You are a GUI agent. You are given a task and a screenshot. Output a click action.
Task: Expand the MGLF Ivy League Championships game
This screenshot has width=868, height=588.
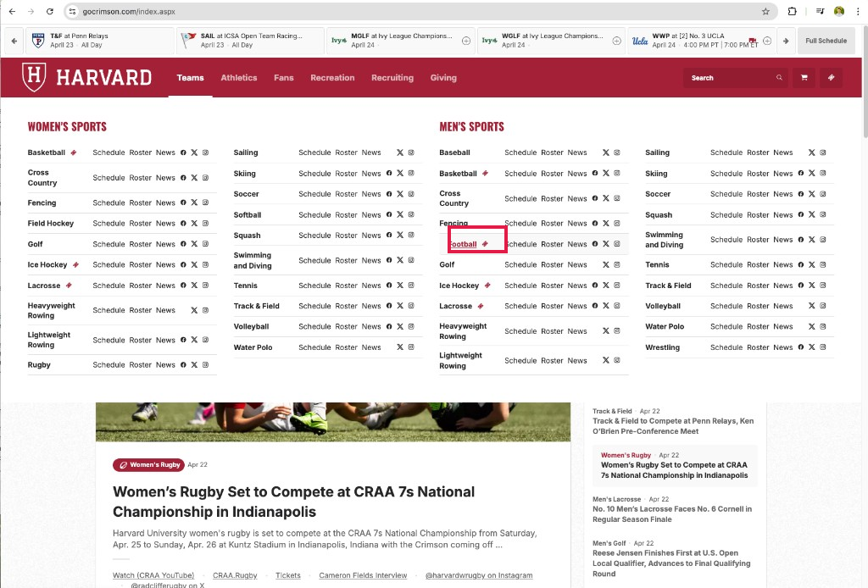465,40
